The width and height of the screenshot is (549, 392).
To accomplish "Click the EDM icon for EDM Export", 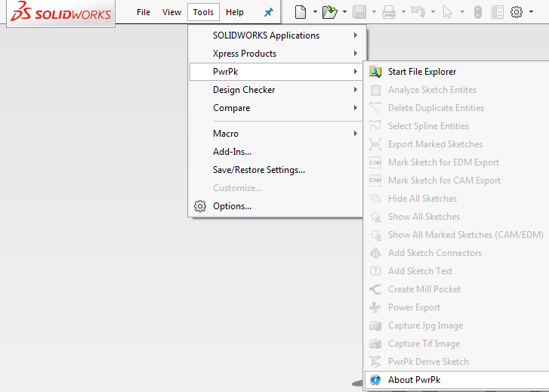I will click(375, 162).
